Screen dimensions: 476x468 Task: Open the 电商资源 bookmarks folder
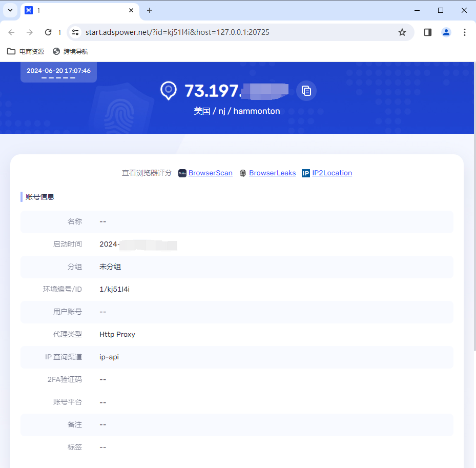point(26,52)
